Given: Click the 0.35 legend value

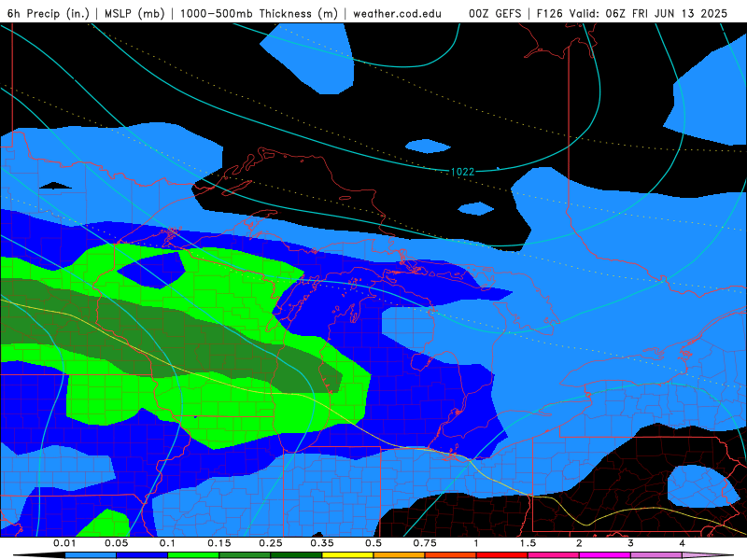Looking at the screenshot, I should pos(322,543).
